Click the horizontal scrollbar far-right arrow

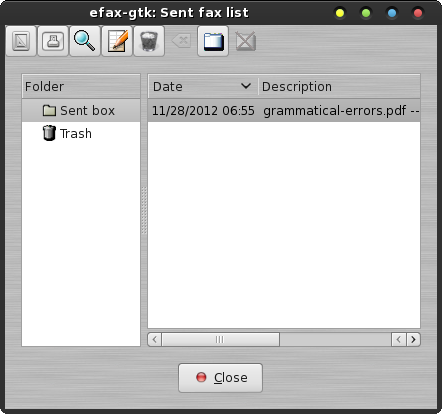[413, 339]
